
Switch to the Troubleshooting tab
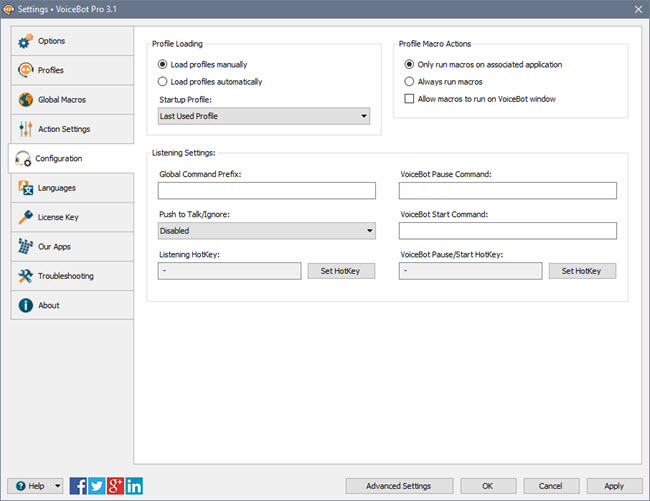point(72,276)
